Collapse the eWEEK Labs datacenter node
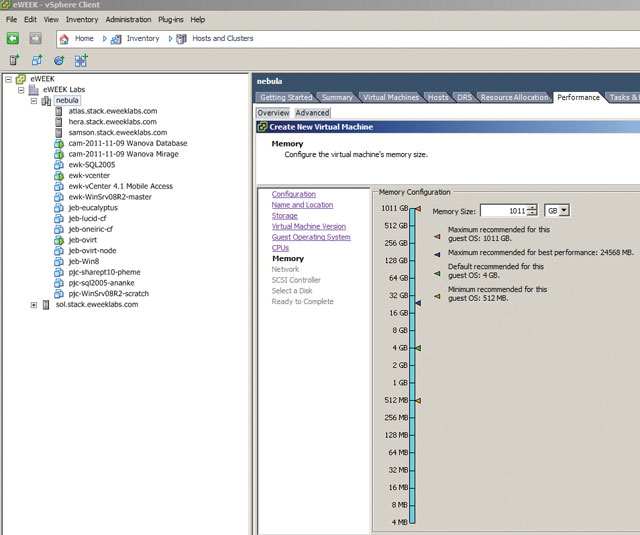 (x=21, y=90)
